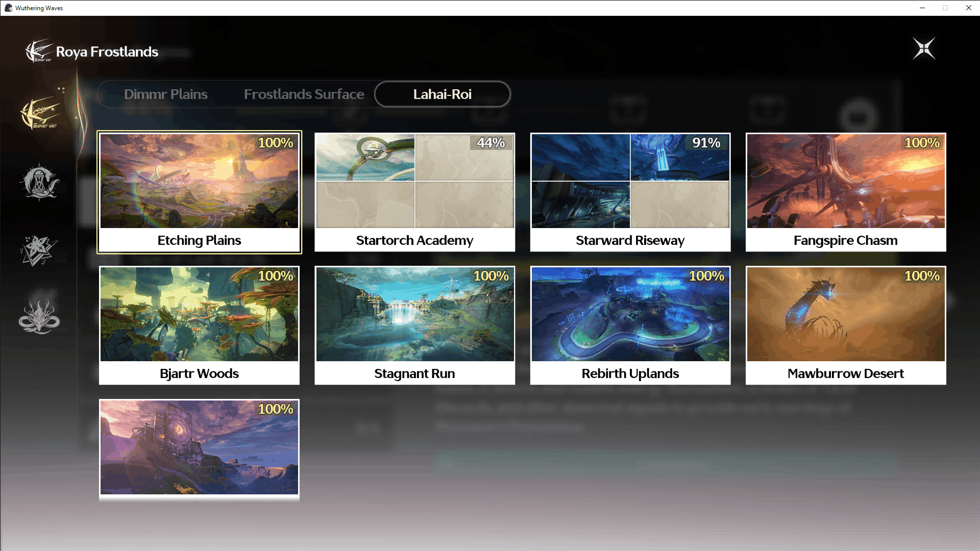The width and height of the screenshot is (980, 551).
Task: Open the Fangspire Chasm area card
Action: tap(846, 192)
